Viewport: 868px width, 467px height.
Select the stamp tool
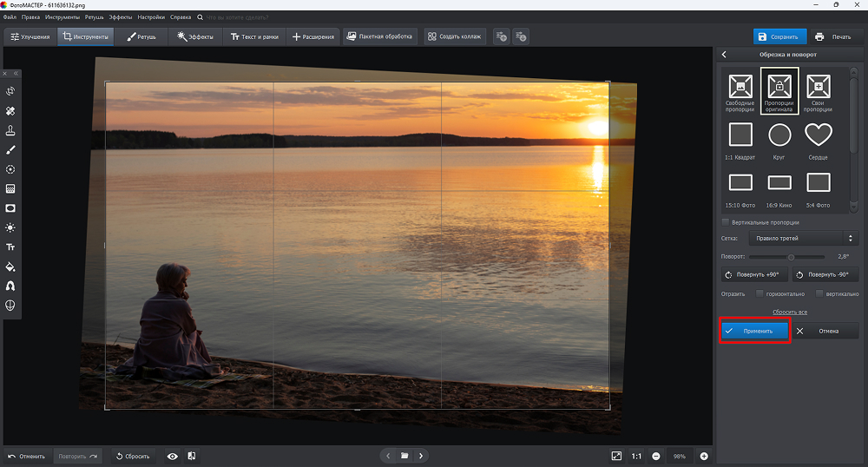point(10,130)
